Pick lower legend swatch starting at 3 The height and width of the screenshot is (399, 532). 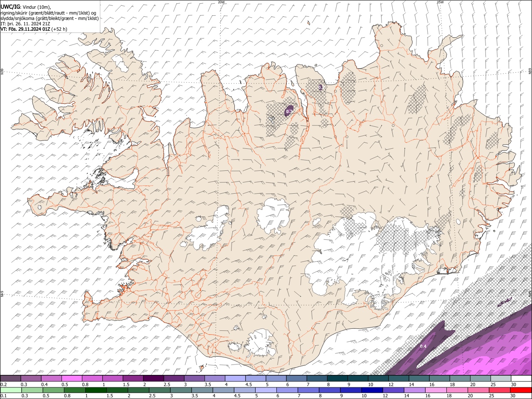[x=181, y=390]
